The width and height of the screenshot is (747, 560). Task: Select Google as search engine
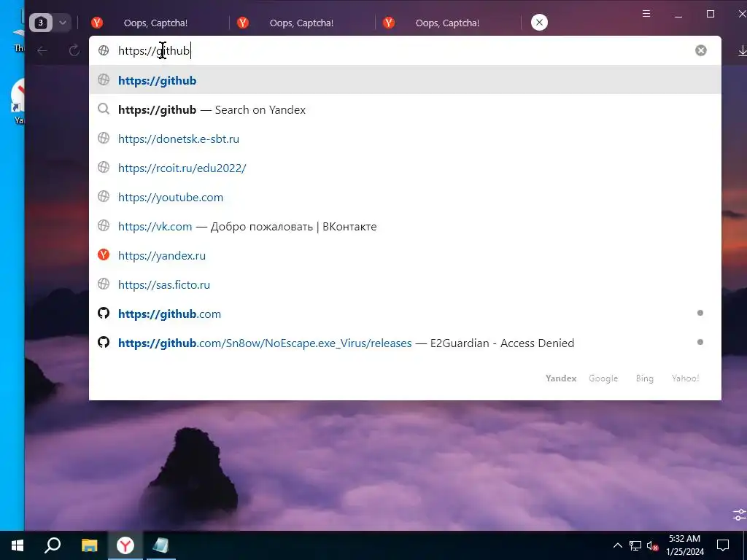coord(603,378)
